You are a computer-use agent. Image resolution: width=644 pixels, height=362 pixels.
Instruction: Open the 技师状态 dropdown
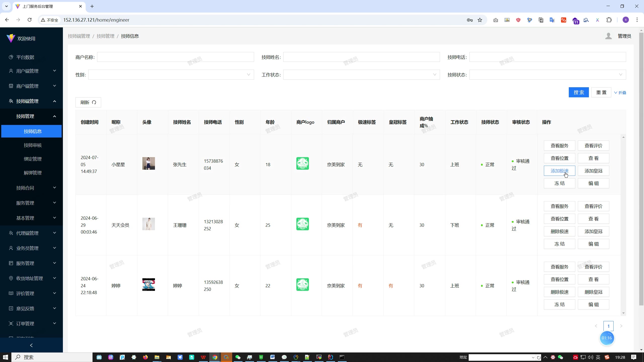pyautogui.click(x=548, y=75)
